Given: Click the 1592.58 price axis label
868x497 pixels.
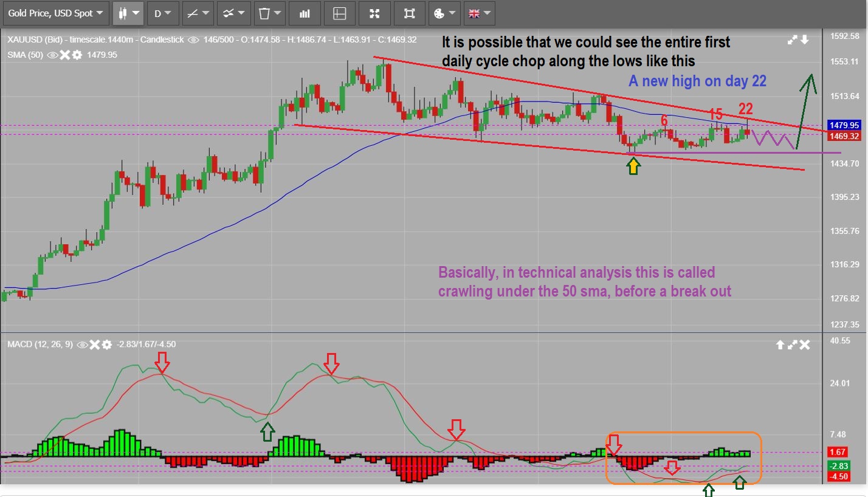Looking at the screenshot, I should pyautogui.click(x=845, y=36).
